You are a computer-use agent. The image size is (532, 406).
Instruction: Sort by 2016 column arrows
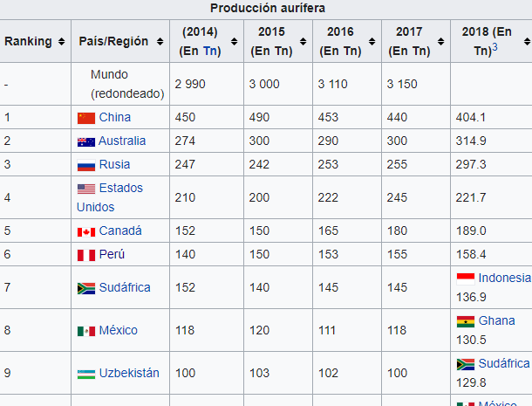coord(372,41)
